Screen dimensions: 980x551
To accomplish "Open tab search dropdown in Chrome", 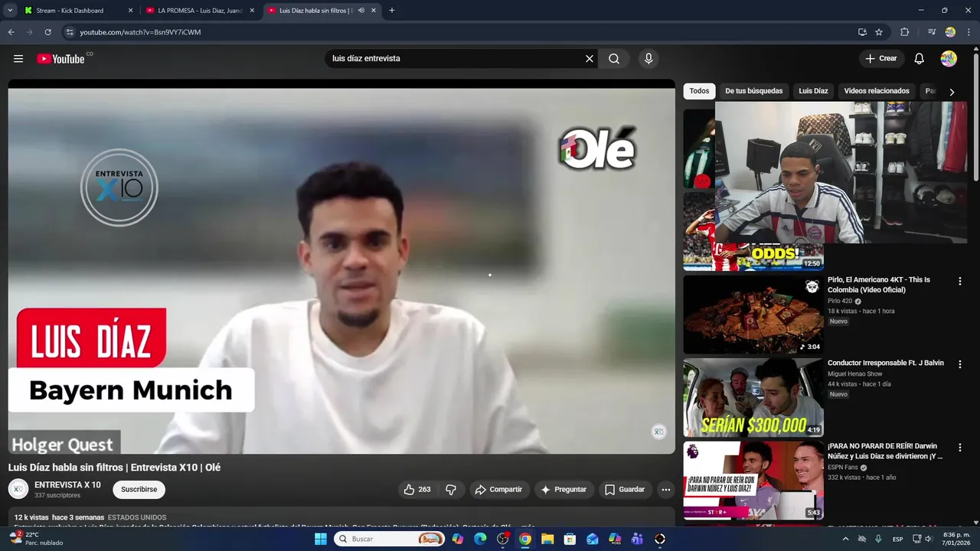I will [10, 11].
